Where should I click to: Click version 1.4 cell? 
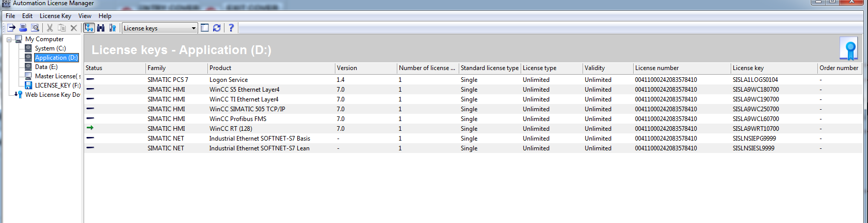coord(341,79)
